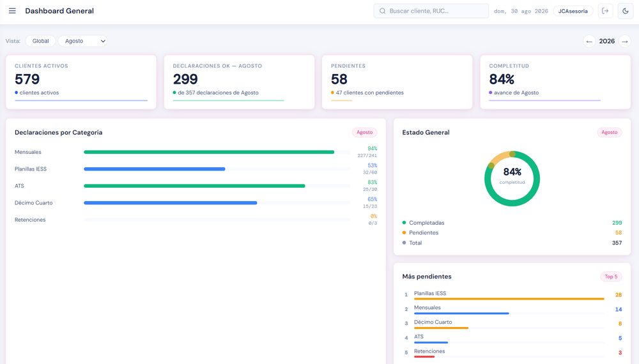Select Planillas IESS in Más pendientes
This screenshot has width=639, height=364.
512,295
